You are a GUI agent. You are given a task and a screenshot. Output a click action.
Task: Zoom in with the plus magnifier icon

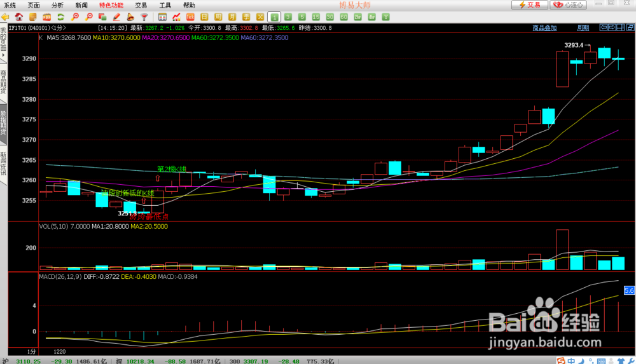(x=74, y=17)
